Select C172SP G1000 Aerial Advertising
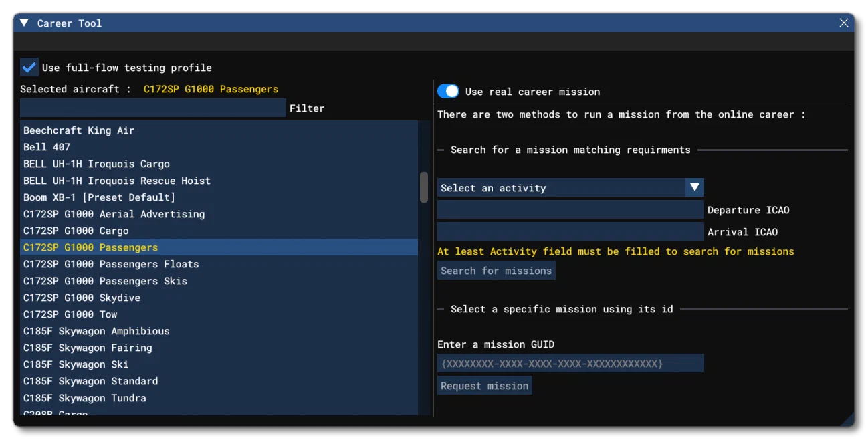 219,214
